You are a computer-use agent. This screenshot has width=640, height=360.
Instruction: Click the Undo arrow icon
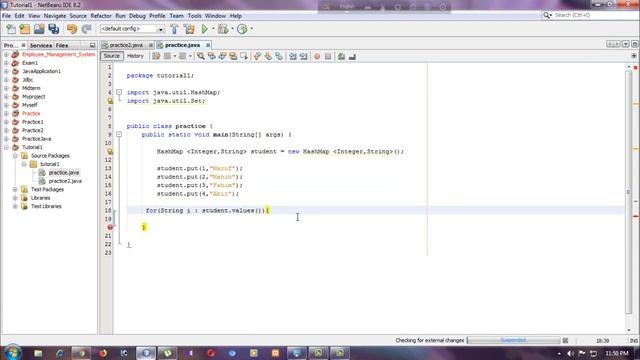tap(72, 29)
